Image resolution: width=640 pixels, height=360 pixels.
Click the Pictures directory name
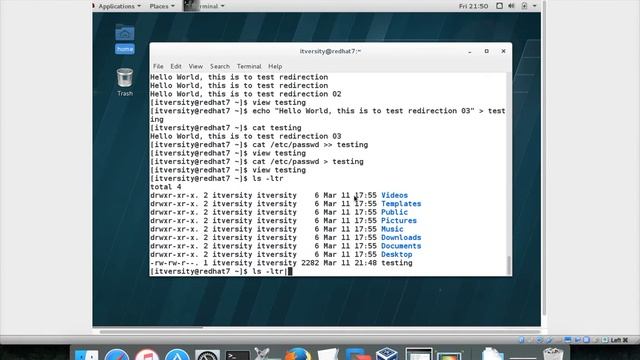click(x=399, y=221)
